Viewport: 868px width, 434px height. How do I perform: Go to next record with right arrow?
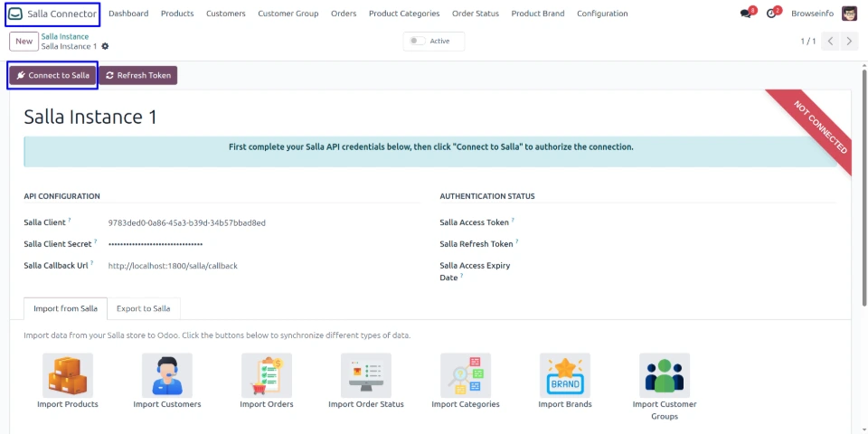[x=849, y=42]
